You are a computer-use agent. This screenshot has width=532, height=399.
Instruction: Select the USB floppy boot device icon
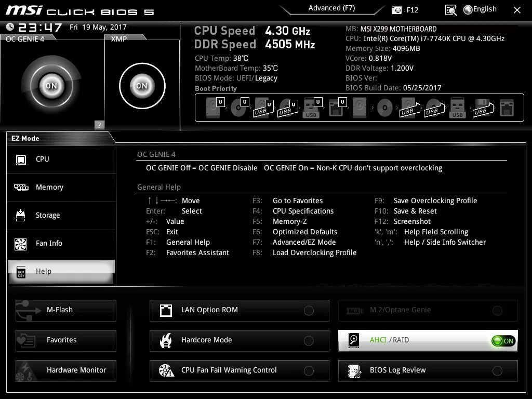coord(483,108)
